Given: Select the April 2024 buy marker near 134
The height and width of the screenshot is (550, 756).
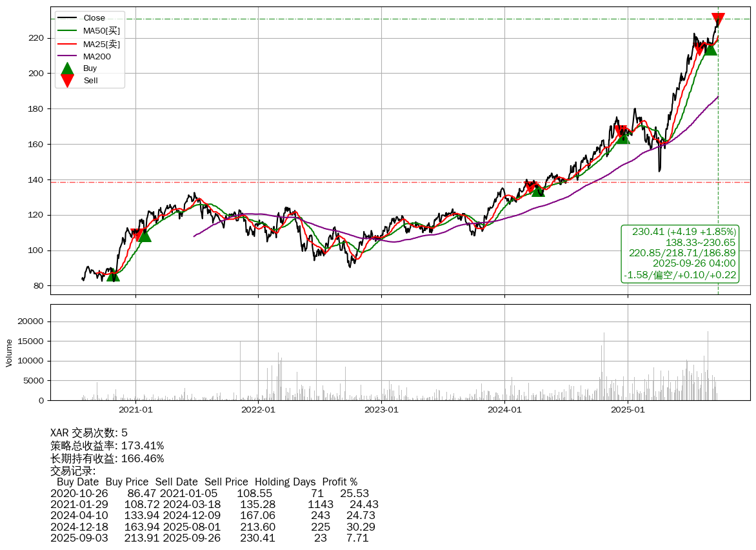Looking at the screenshot, I should (538, 190).
